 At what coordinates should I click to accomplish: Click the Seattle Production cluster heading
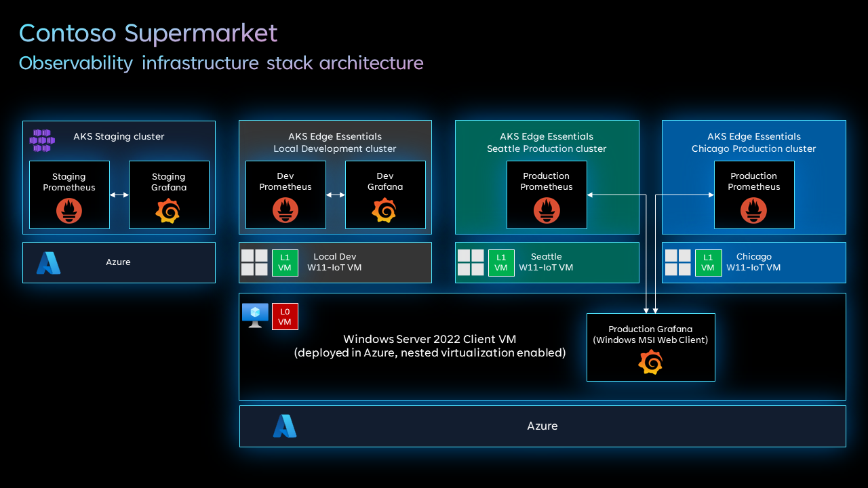point(547,142)
